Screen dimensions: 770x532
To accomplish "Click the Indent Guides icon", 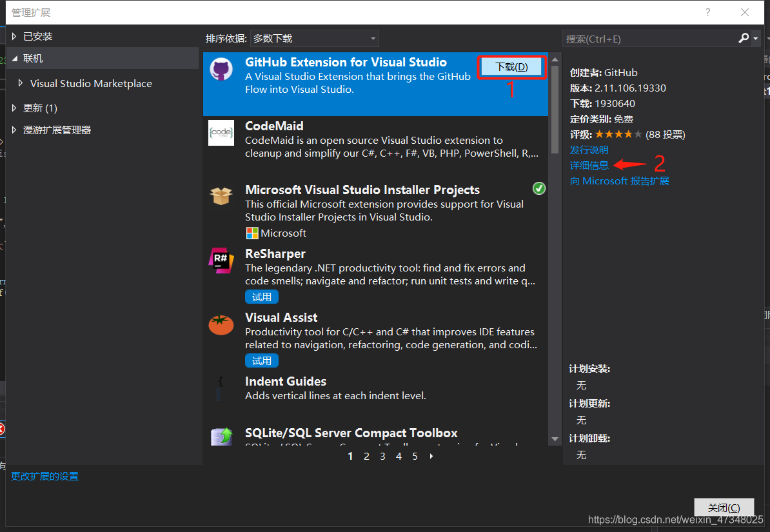I will tap(220, 388).
